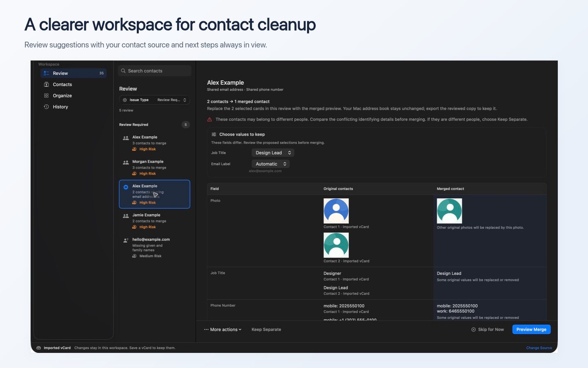Click the people icon beside Morgan Example
Viewport: 588px width, 368px height.
[x=126, y=163]
